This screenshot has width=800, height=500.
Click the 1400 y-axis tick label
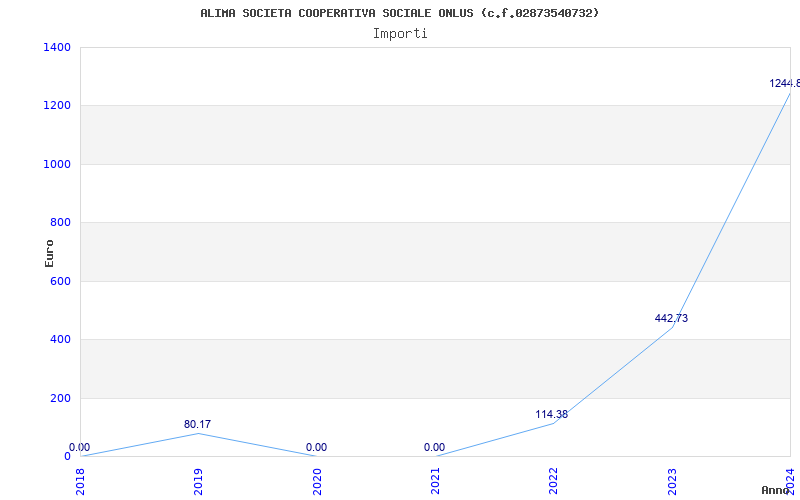[57, 47]
